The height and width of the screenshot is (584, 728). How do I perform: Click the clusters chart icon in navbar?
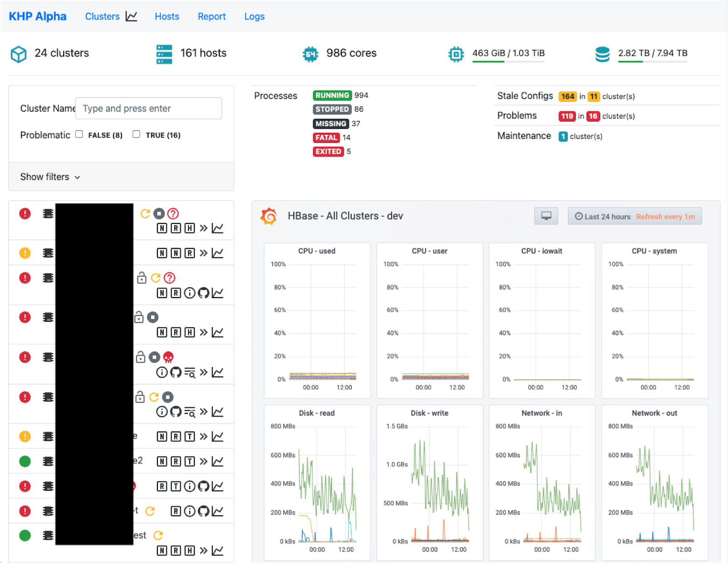pyautogui.click(x=131, y=16)
